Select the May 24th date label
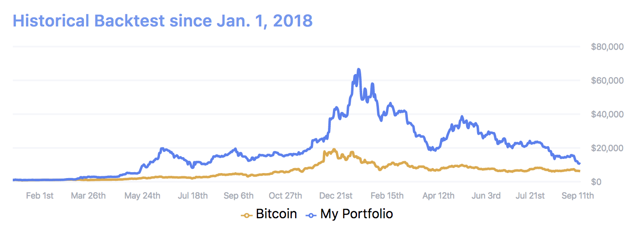 pos(142,196)
